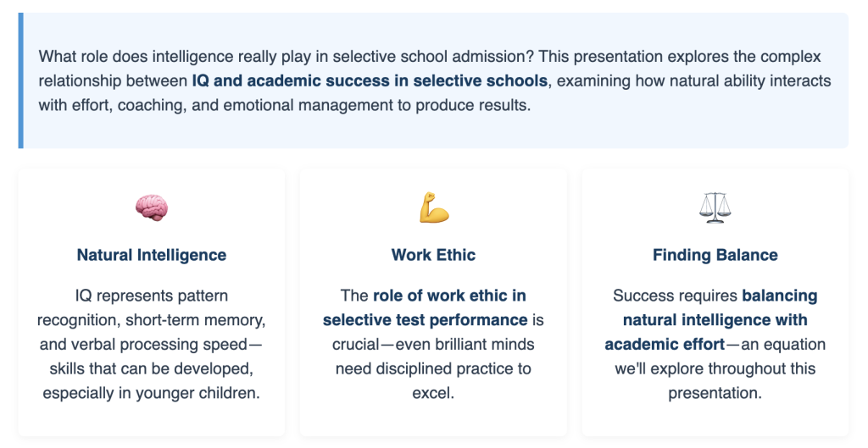Select the Work Ethic heading
The height and width of the screenshot is (448, 868).
(433, 255)
